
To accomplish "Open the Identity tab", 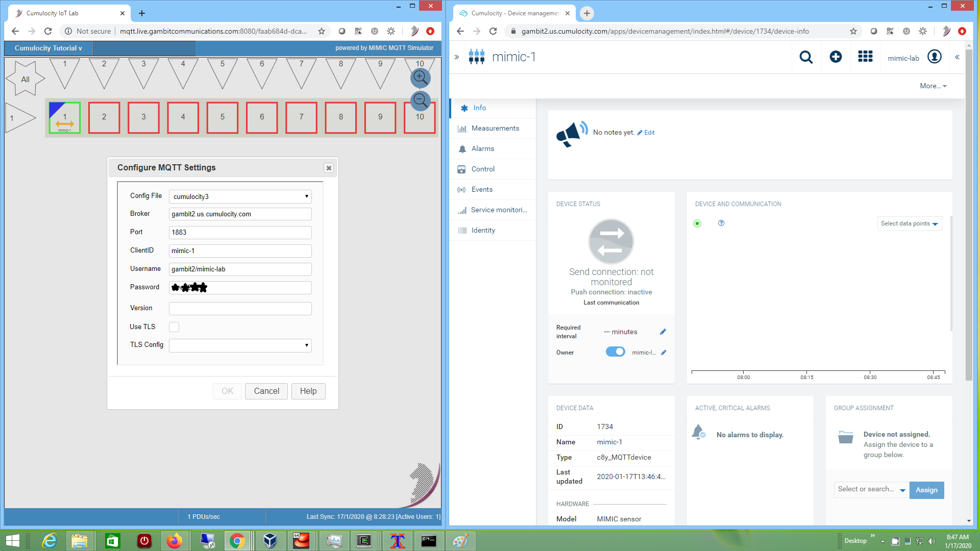I will click(493, 231).
